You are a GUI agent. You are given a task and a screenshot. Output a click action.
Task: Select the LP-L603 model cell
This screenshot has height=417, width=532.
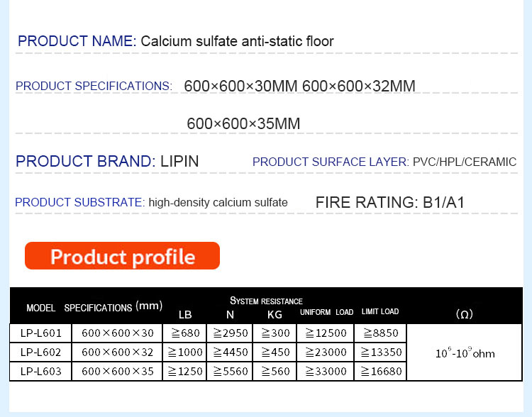[x=41, y=371]
